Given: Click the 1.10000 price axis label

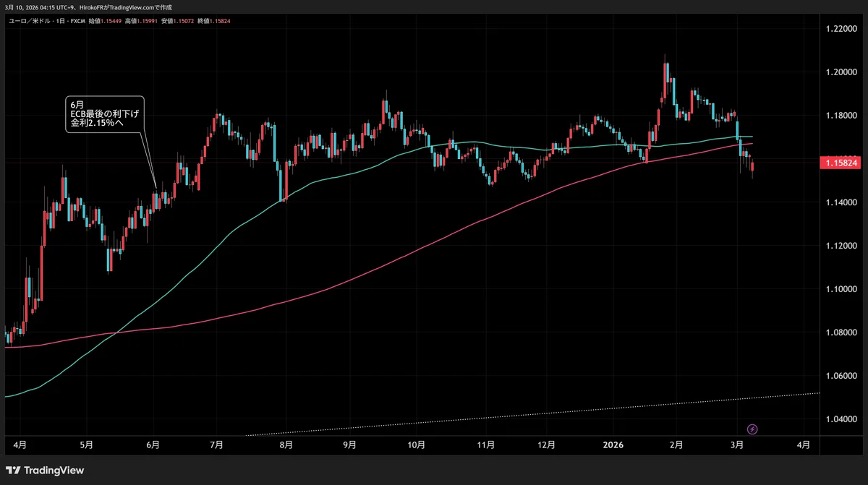Looking at the screenshot, I should pos(841,289).
